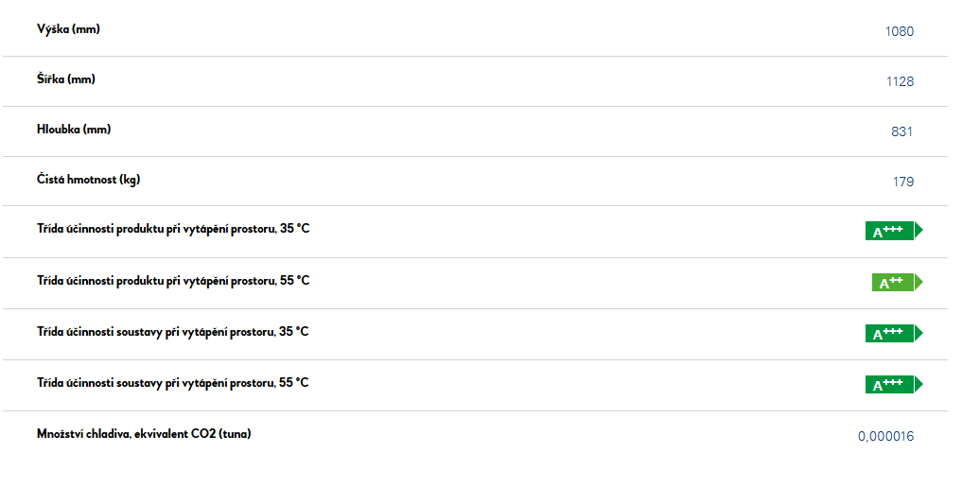Viewport: 980px width, 488px height.
Task: Click the net weight value 179
Action: point(903,182)
